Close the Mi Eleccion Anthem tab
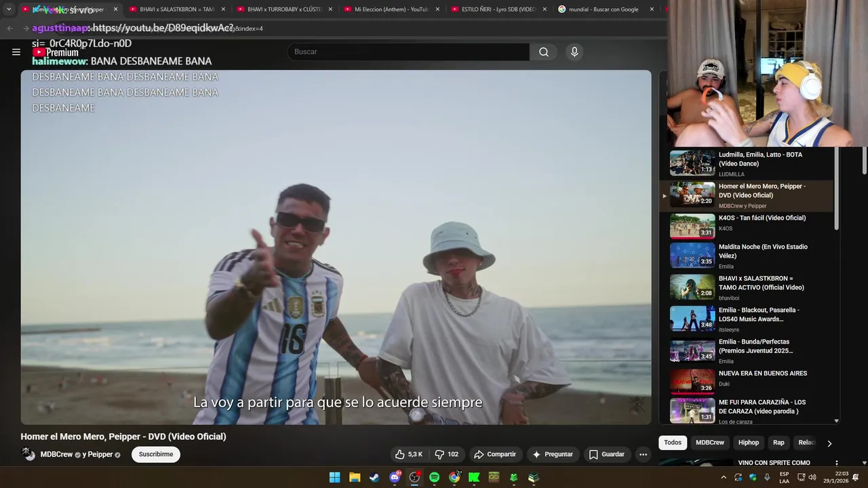This screenshot has width=868, height=488. click(x=437, y=9)
